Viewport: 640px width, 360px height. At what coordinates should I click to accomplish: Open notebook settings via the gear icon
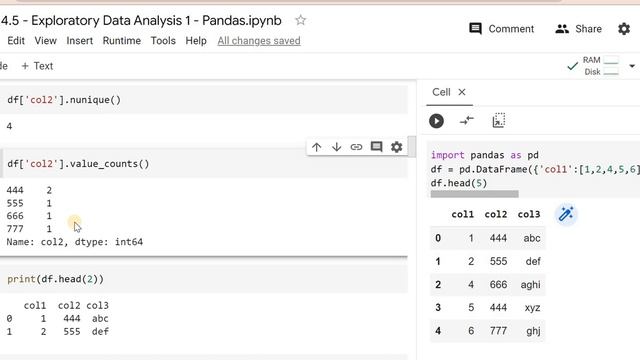(x=624, y=29)
